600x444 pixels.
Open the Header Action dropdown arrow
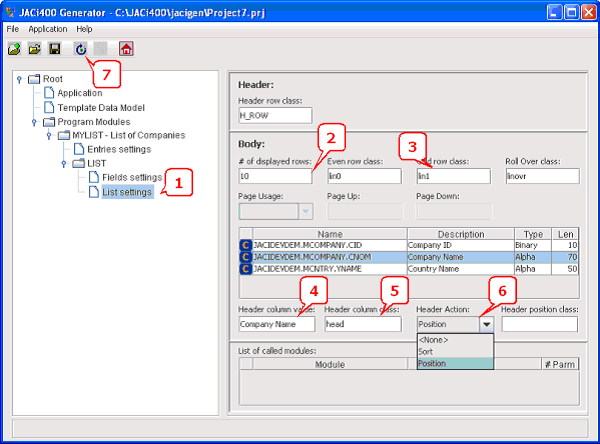[x=485, y=324]
